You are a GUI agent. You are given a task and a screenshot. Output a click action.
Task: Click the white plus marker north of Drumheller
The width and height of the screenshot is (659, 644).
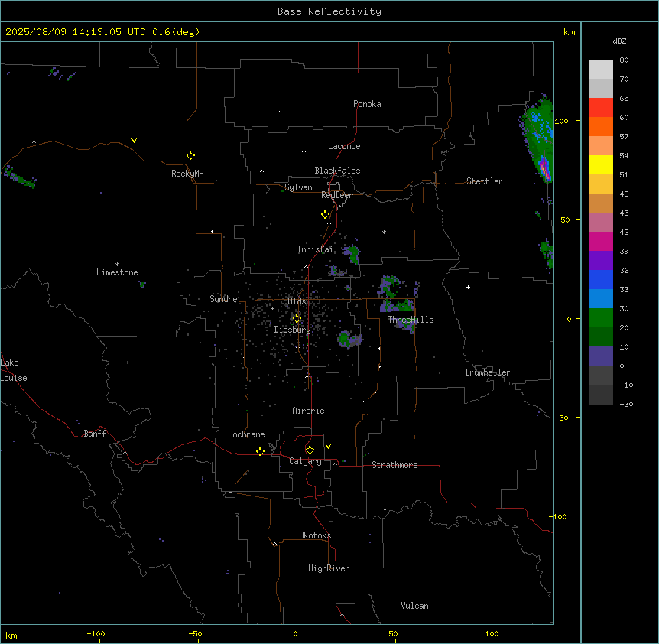pyautogui.click(x=468, y=287)
